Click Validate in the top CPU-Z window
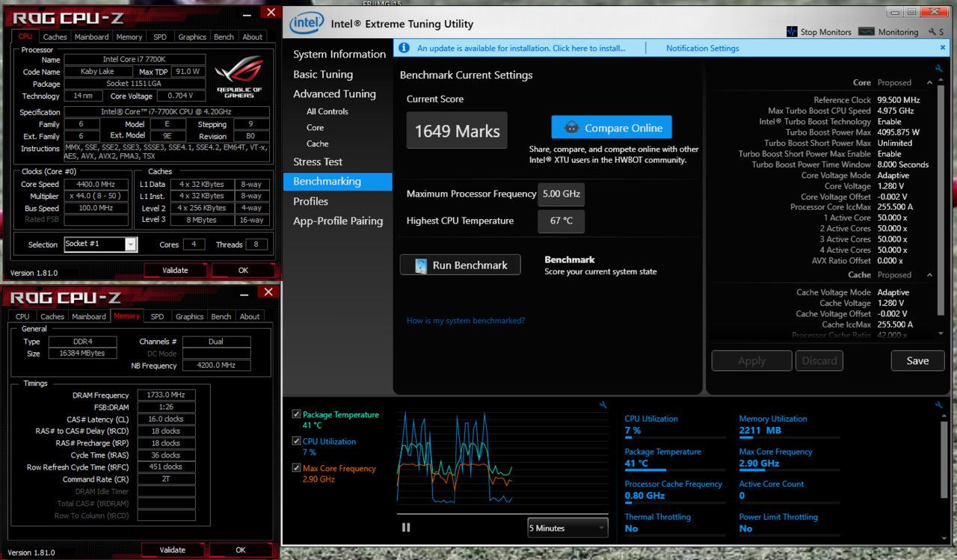The image size is (957, 560). tap(175, 270)
